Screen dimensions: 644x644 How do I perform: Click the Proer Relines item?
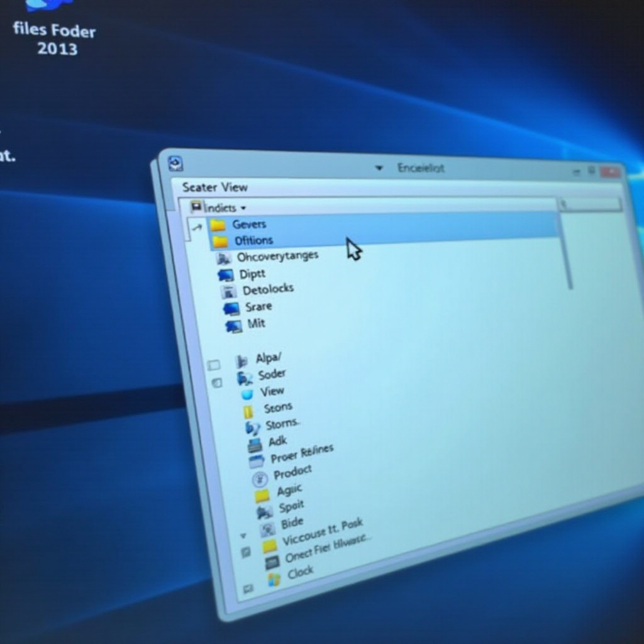coord(302,454)
